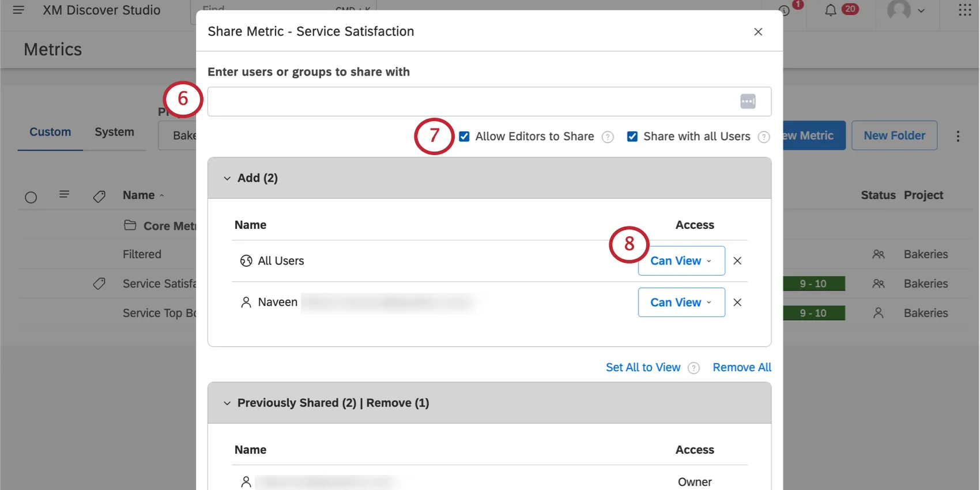Open the hamburger navigation menu

(18, 10)
